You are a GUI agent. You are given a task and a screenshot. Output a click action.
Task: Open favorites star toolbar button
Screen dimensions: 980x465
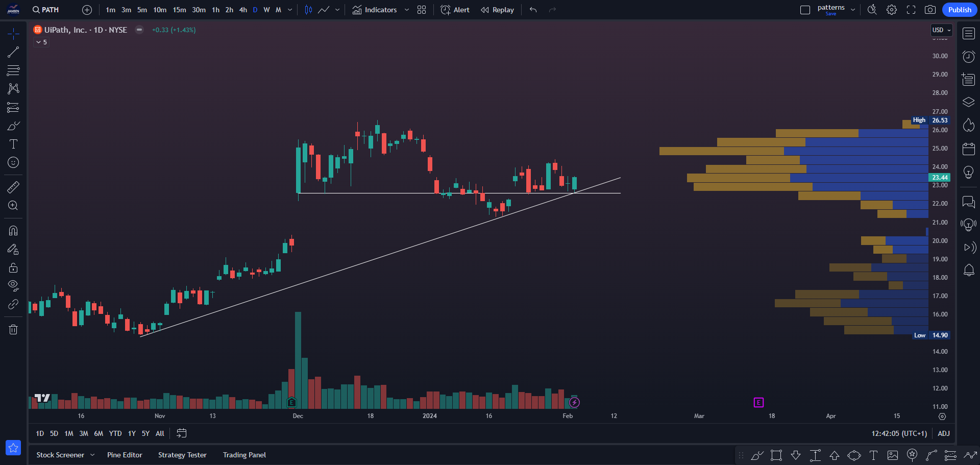tap(13, 448)
